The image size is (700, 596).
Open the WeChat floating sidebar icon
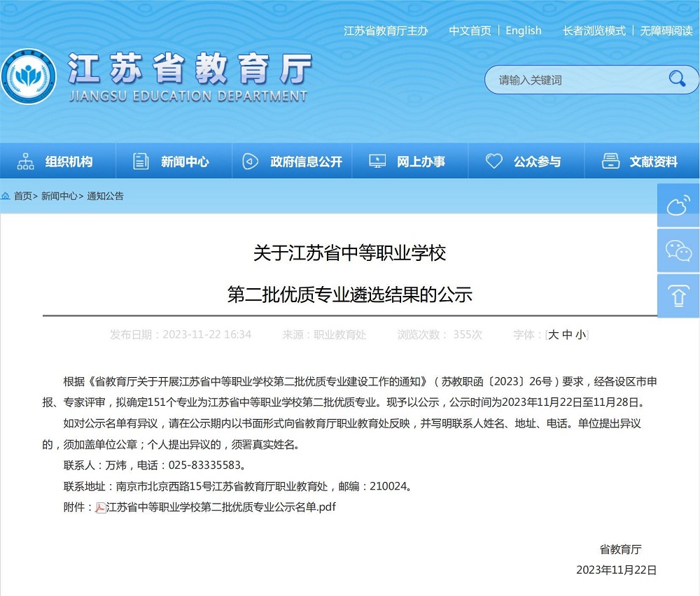tap(678, 250)
